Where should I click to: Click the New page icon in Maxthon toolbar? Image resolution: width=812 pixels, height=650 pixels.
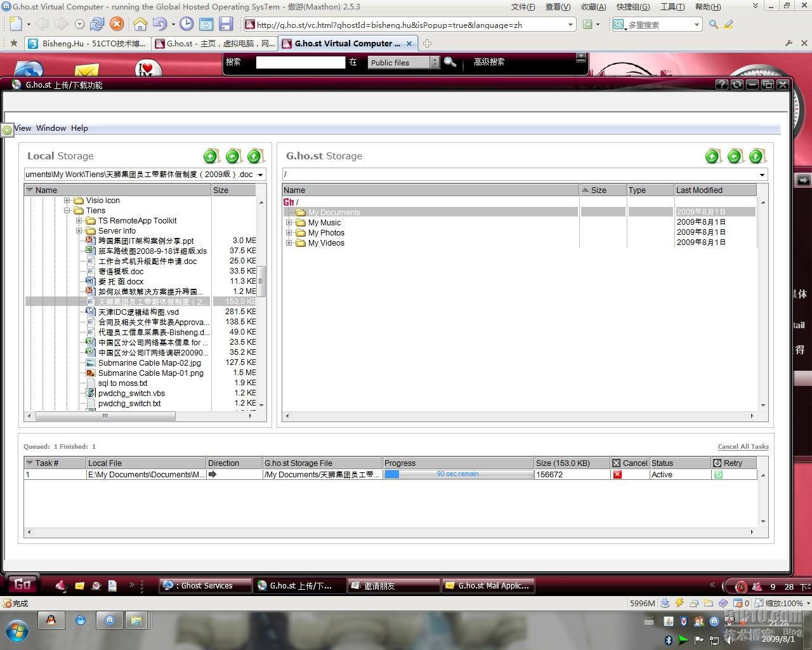(x=15, y=24)
